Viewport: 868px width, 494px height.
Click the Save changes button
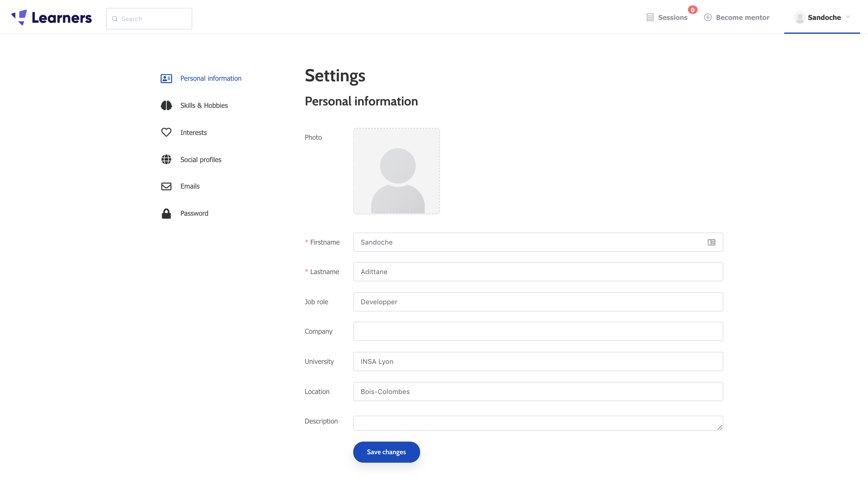pos(386,452)
